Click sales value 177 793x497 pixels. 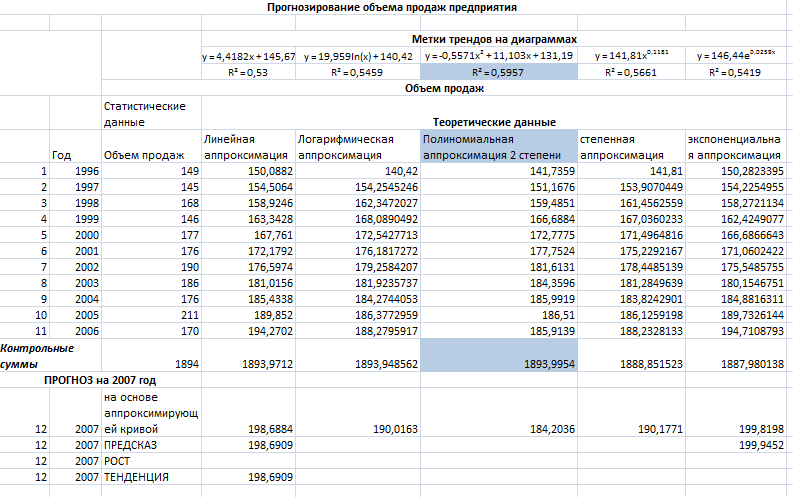coord(190,235)
